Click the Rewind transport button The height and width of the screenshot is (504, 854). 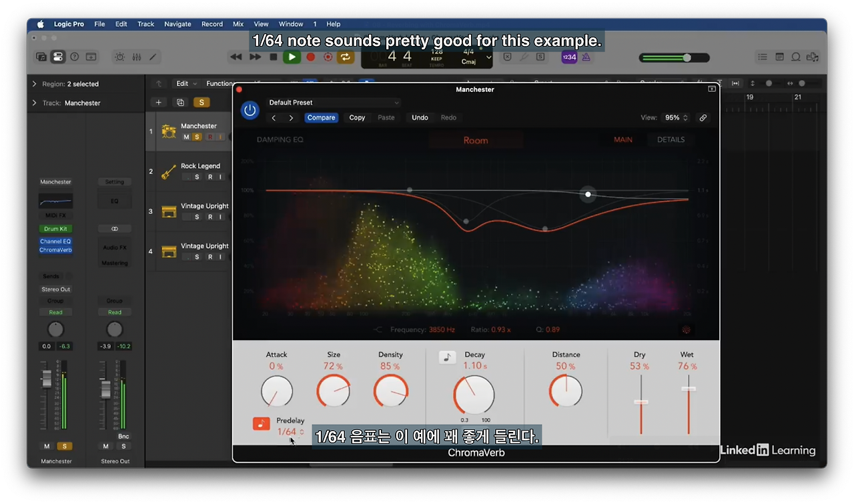pos(236,57)
